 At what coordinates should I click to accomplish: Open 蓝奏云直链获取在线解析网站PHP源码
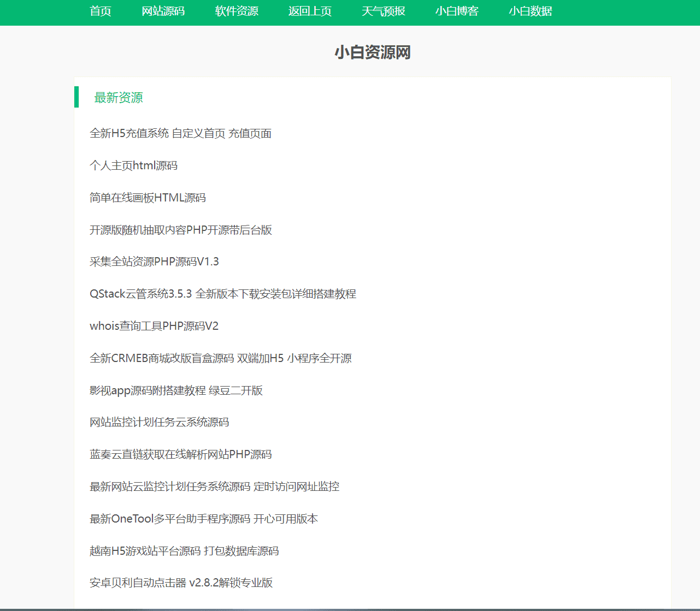[x=181, y=454]
